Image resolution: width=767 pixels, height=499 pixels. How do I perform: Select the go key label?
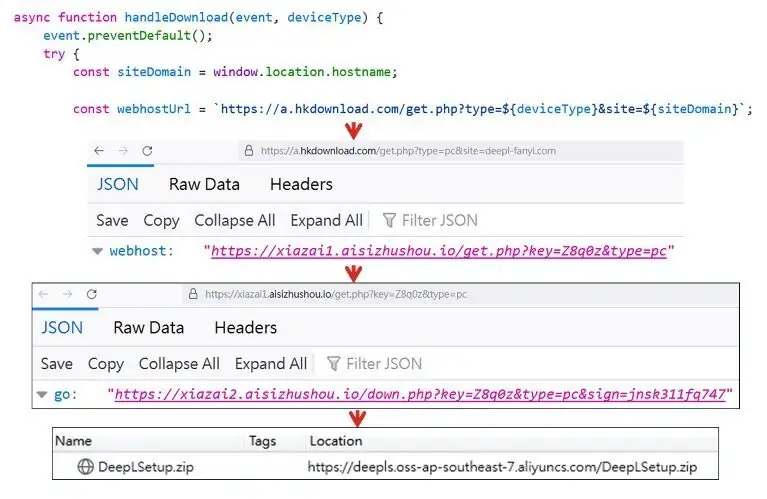click(x=66, y=394)
